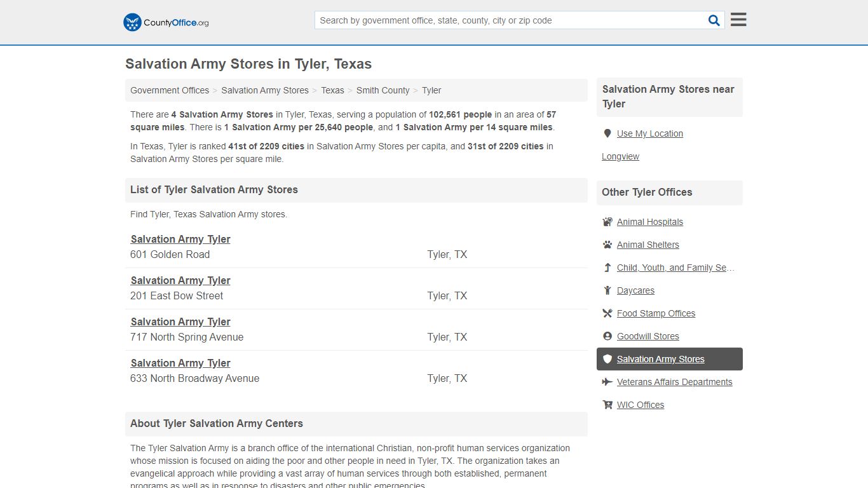The image size is (868, 488).
Task: Click the 717 North Spring Avenue address text
Action: point(187,337)
